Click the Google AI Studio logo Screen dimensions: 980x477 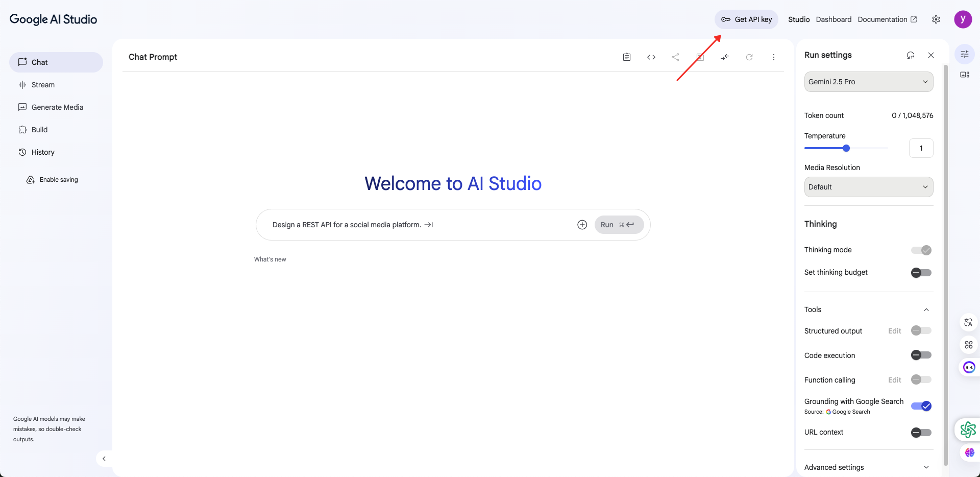coord(53,19)
